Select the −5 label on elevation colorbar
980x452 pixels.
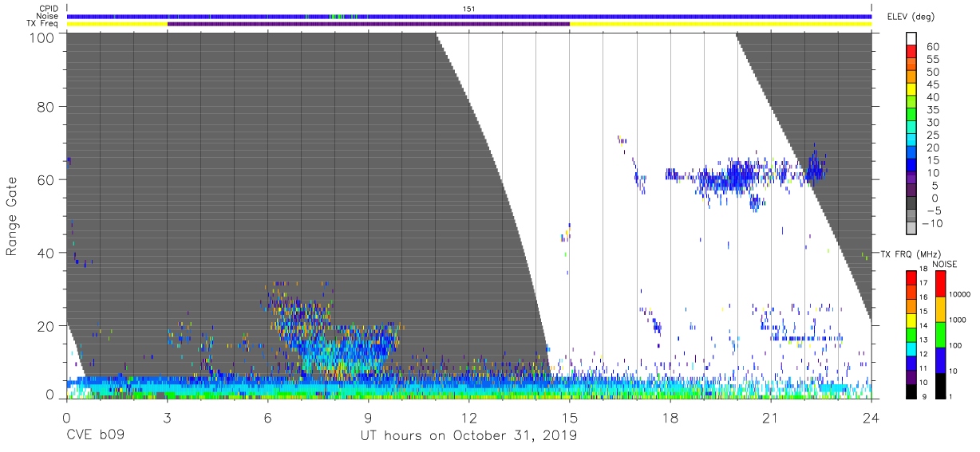(934, 210)
